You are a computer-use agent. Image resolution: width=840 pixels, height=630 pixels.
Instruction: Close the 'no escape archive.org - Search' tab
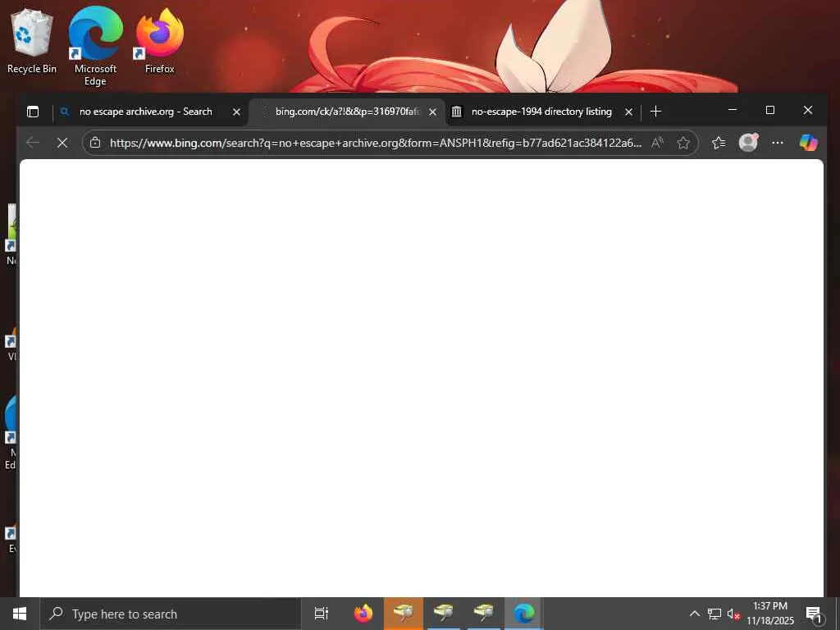click(236, 112)
